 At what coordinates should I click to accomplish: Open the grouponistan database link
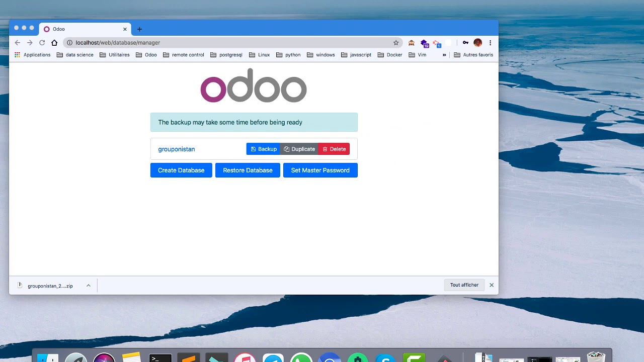point(177,149)
